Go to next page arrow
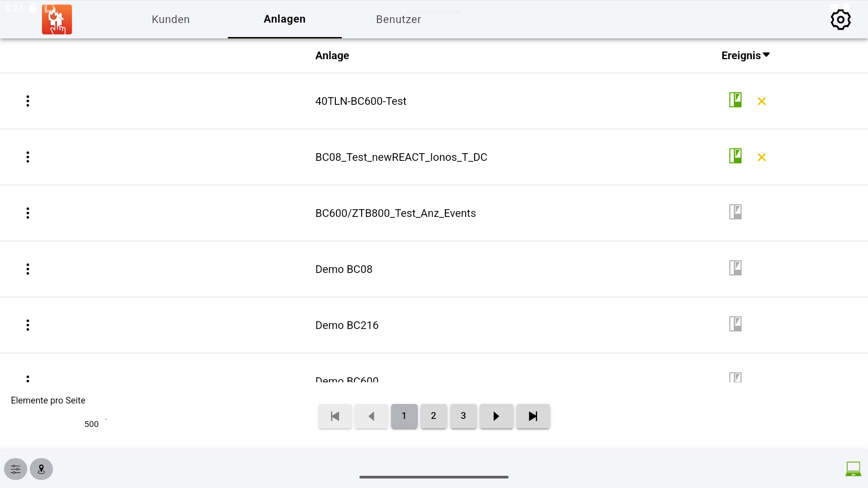Image resolution: width=868 pixels, height=488 pixels. click(x=496, y=416)
